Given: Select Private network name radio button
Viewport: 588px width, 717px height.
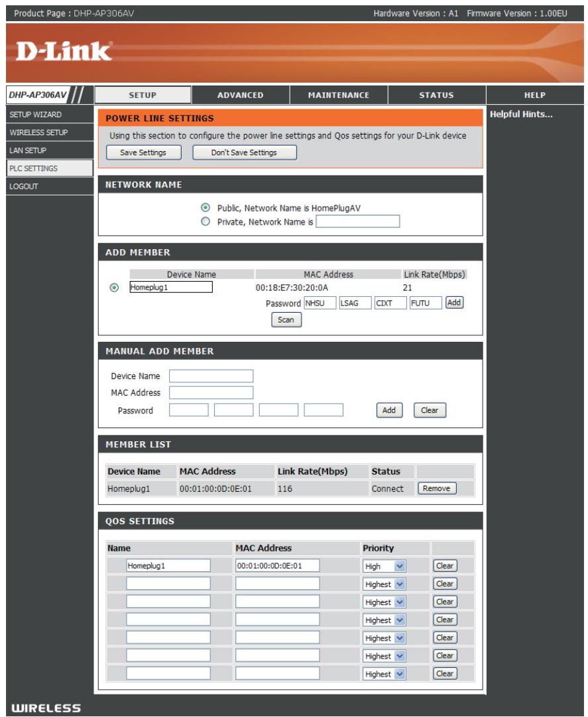Looking at the screenshot, I should (206, 221).
